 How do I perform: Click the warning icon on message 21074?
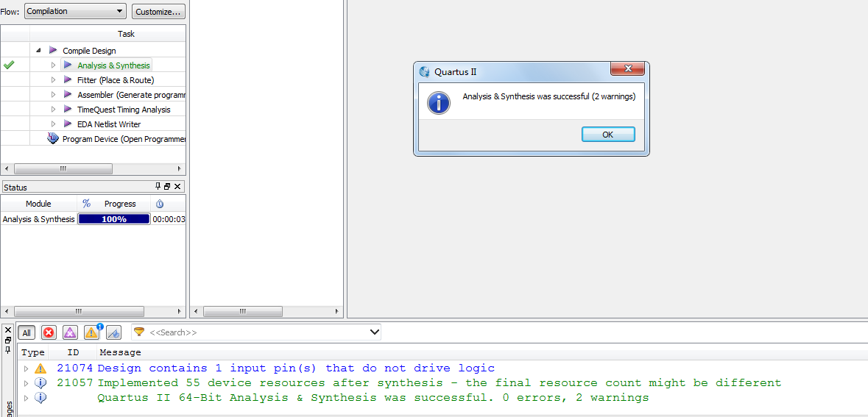tap(40, 368)
